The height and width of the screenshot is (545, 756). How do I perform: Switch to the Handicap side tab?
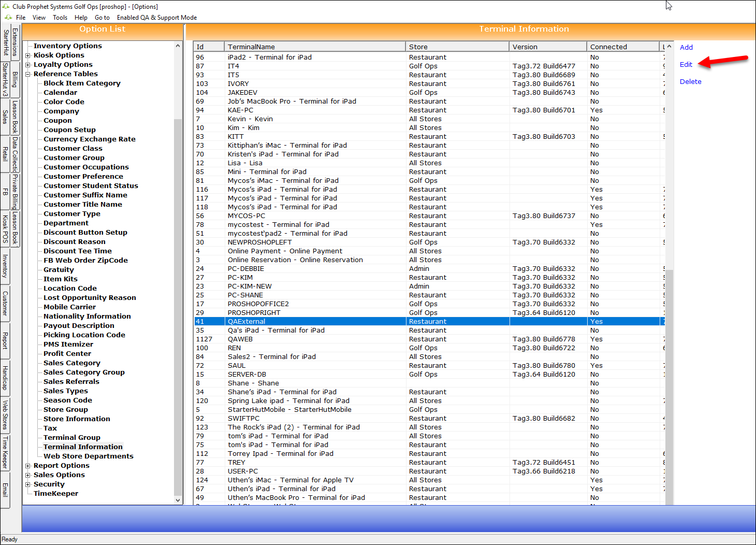5,378
